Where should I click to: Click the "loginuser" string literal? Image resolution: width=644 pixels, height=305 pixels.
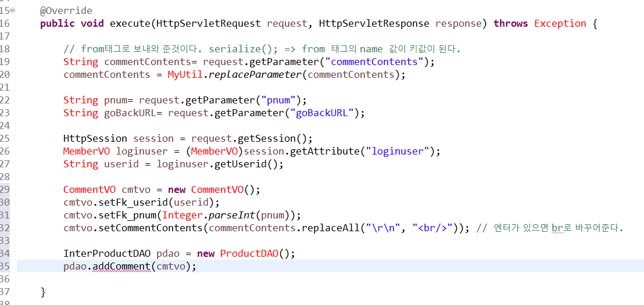click(398, 152)
